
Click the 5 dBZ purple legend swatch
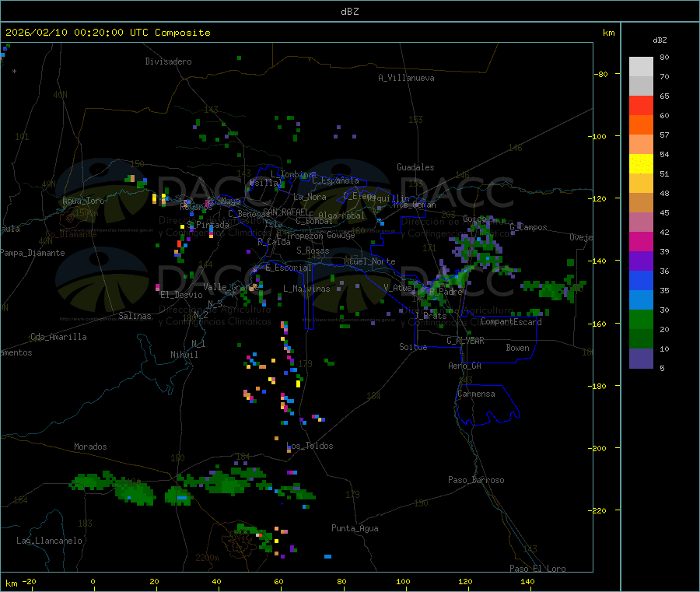tap(641, 359)
